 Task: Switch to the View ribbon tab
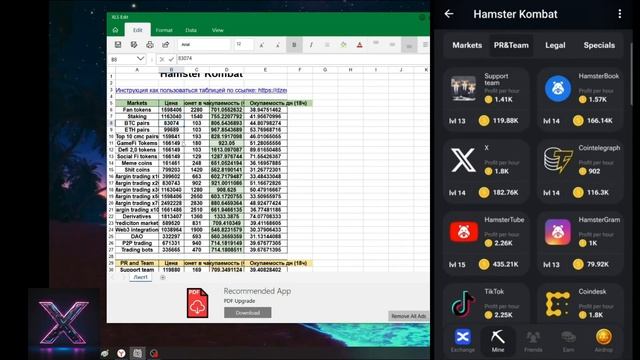click(x=218, y=30)
